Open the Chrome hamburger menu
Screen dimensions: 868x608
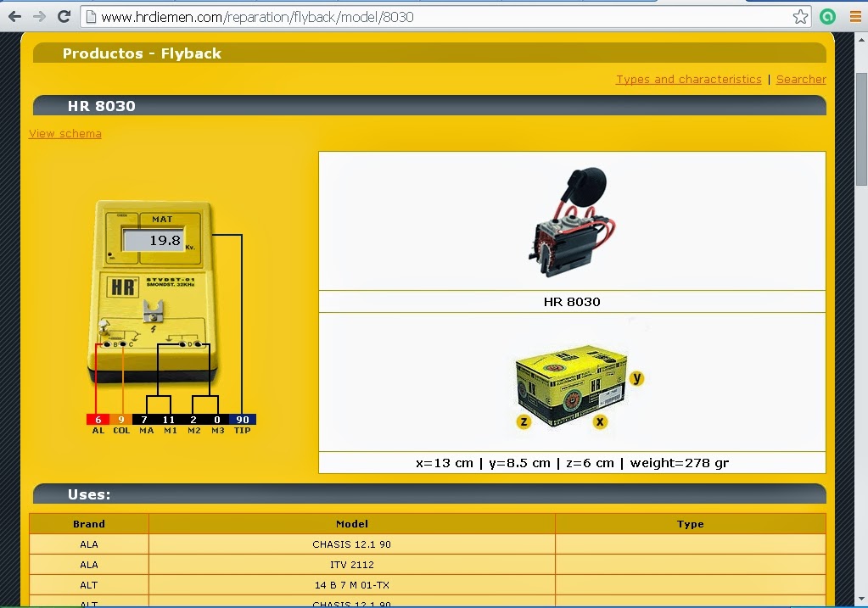(855, 17)
